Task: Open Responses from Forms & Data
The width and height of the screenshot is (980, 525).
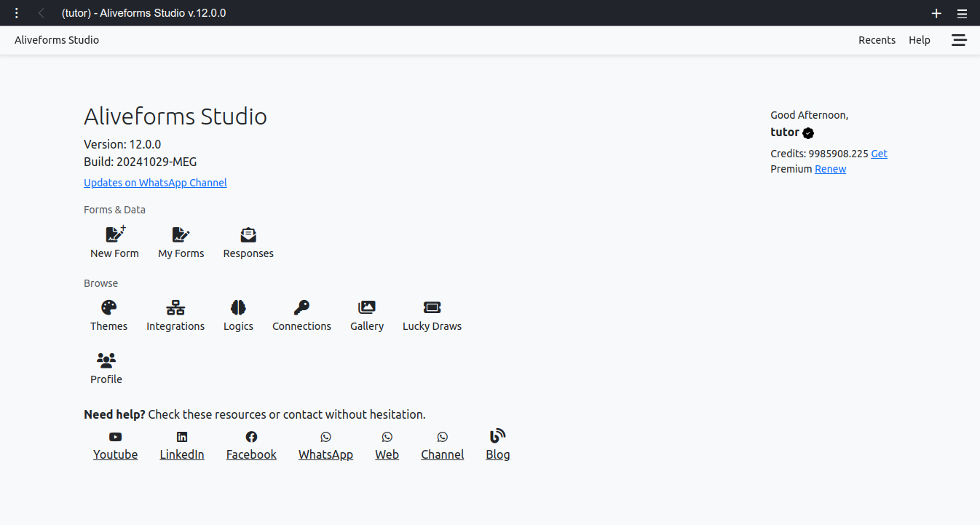Action: pos(248,241)
